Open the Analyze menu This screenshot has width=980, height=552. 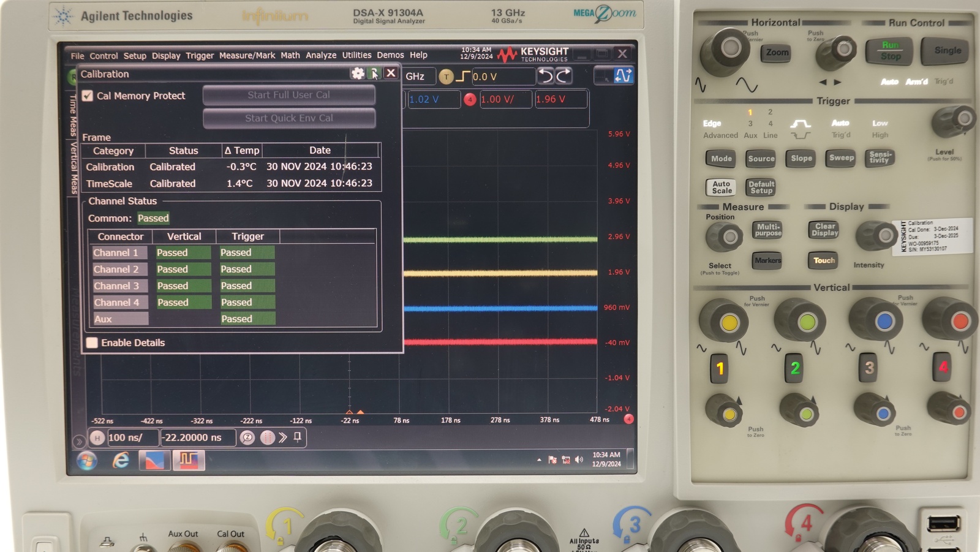(x=321, y=55)
